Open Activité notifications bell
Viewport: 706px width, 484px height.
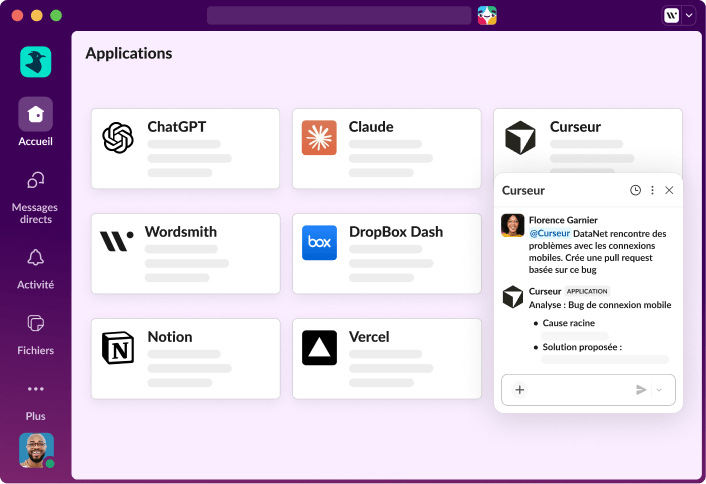[36, 269]
